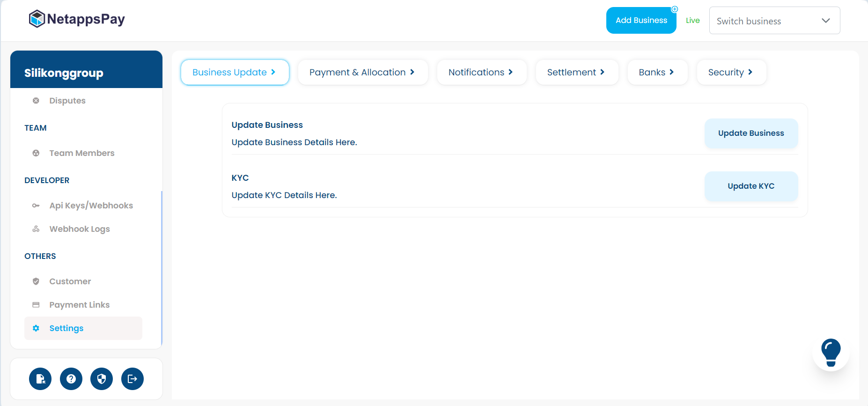The height and width of the screenshot is (406, 868).
Task: Open Webhook Logs page
Action: (83, 229)
